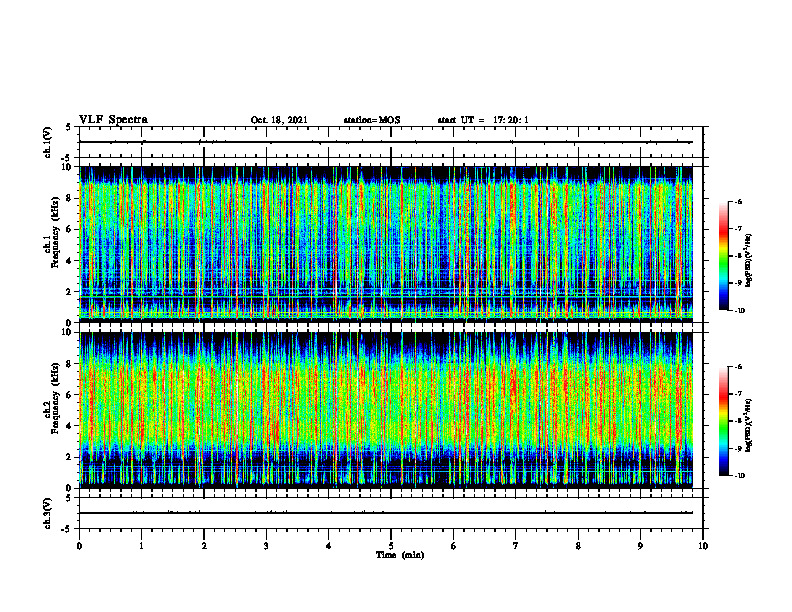Viewport: 792px width, 612px height.
Task: Click the "9" tick on the time axis
Action: point(640,546)
